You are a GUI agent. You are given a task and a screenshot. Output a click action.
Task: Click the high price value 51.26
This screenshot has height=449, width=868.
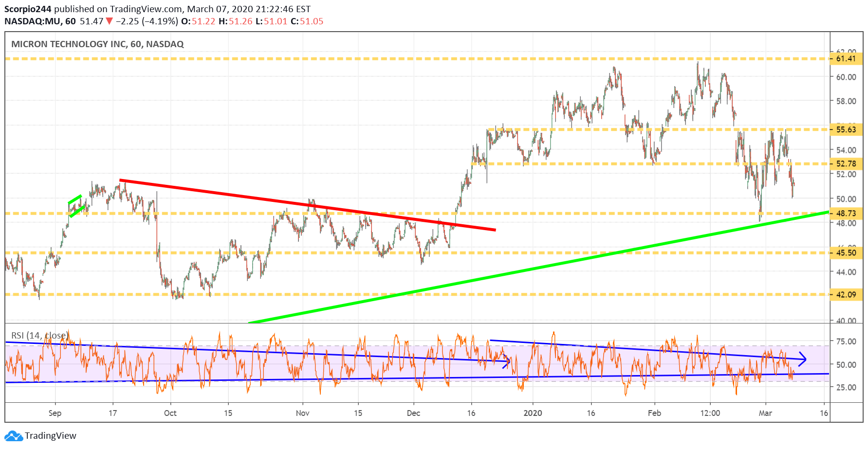coord(241,21)
